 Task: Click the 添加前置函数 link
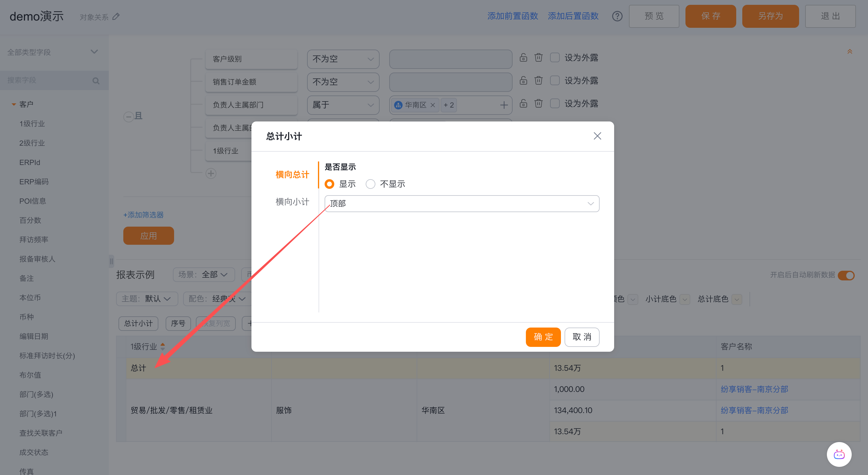pyautogui.click(x=512, y=16)
